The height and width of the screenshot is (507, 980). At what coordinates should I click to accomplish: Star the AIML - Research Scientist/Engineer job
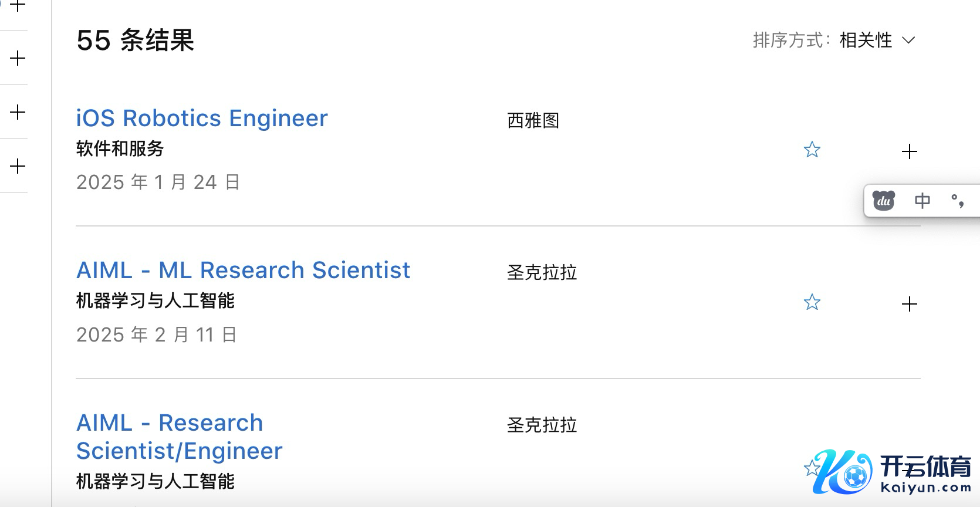point(811,468)
